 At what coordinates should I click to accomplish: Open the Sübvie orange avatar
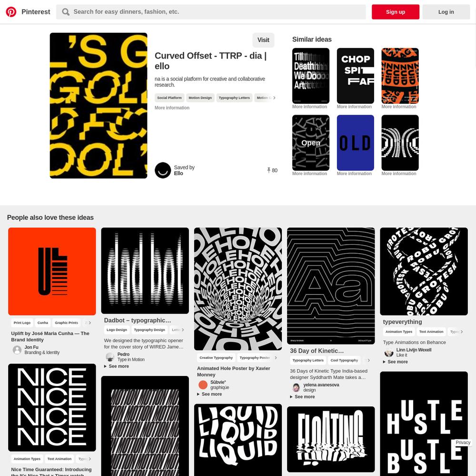pyautogui.click(x=203, y=385)
